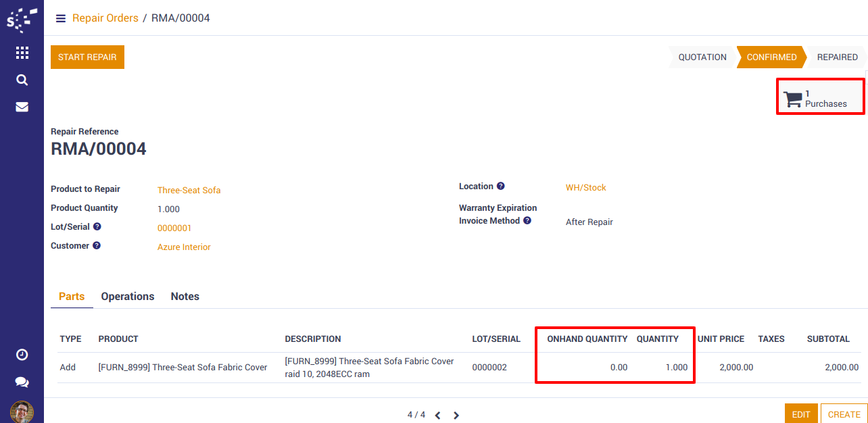Open the Azure Interior customer link

(x=184, y=247)
